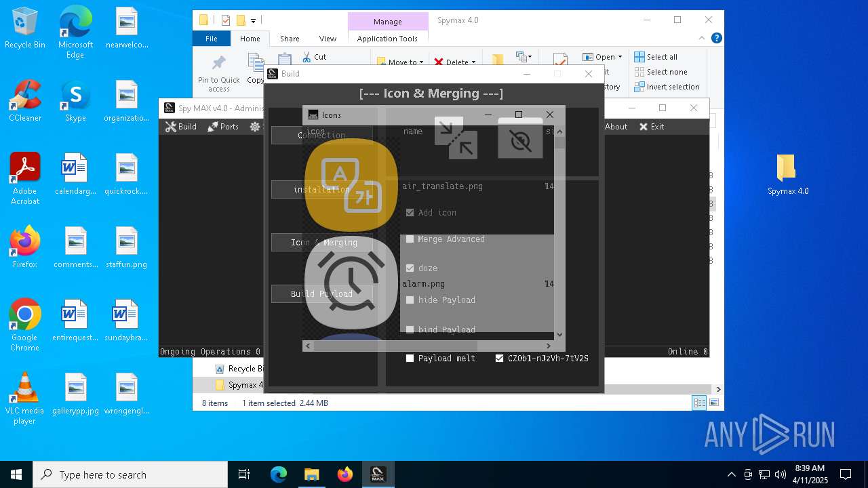Open Skype desktop shortcut
Viewport: 868px width, 488px height.
[x=75, y=101]
